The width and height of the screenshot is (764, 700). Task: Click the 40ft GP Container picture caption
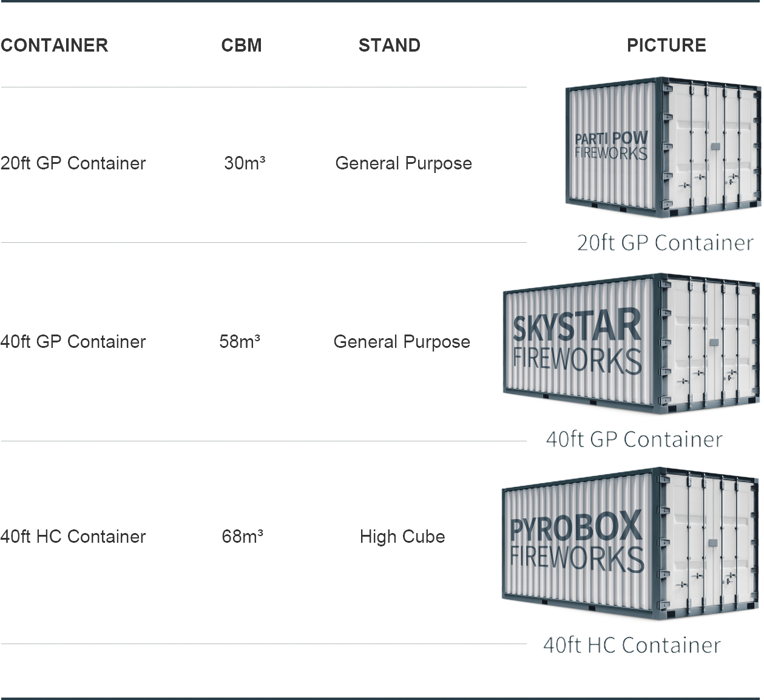point(634,439)
